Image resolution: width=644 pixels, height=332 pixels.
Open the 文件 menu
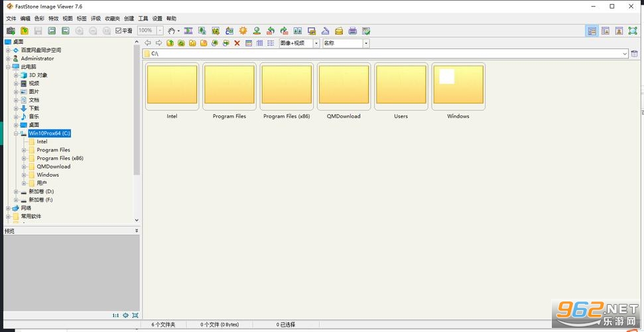[11, 19]
